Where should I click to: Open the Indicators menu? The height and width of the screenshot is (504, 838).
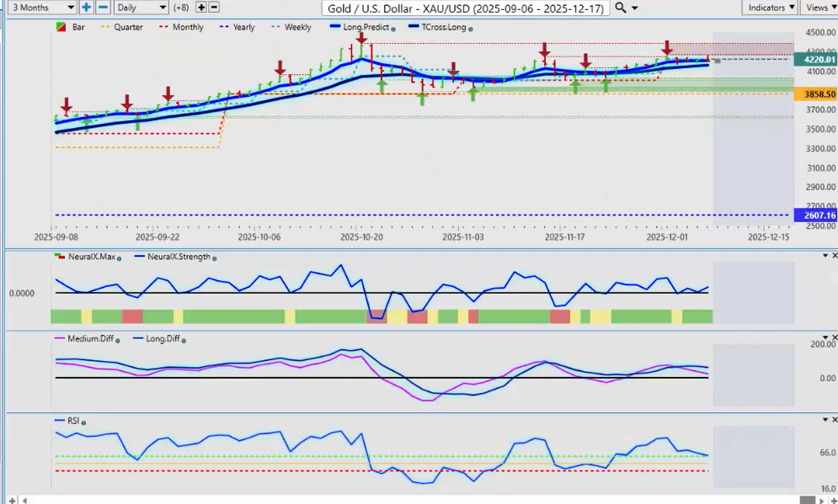770,8
